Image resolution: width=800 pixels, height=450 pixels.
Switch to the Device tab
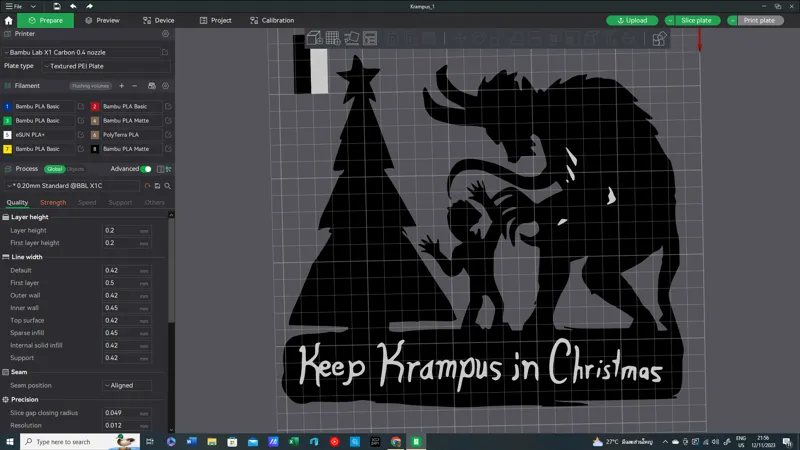point(159,20)
